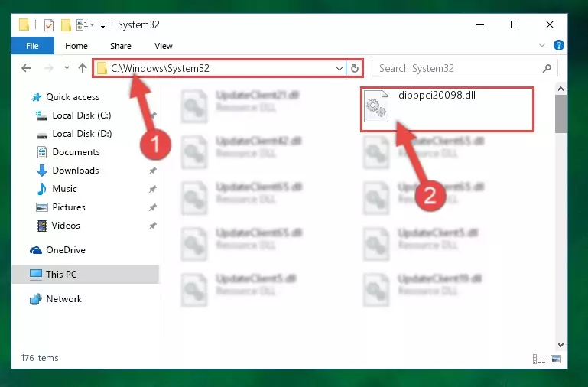Screen dimensions: 588x387
Task: Unpin Downloads via its pin icon
Action: coord(153,171)
